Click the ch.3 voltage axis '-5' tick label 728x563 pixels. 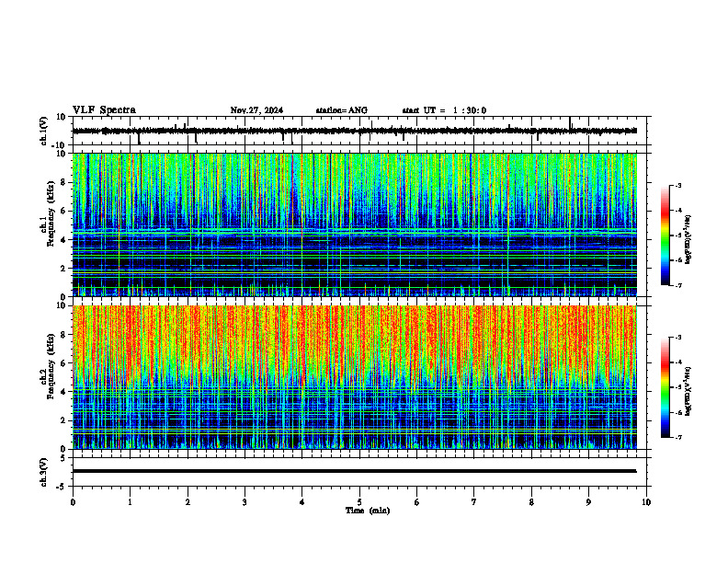63,487
